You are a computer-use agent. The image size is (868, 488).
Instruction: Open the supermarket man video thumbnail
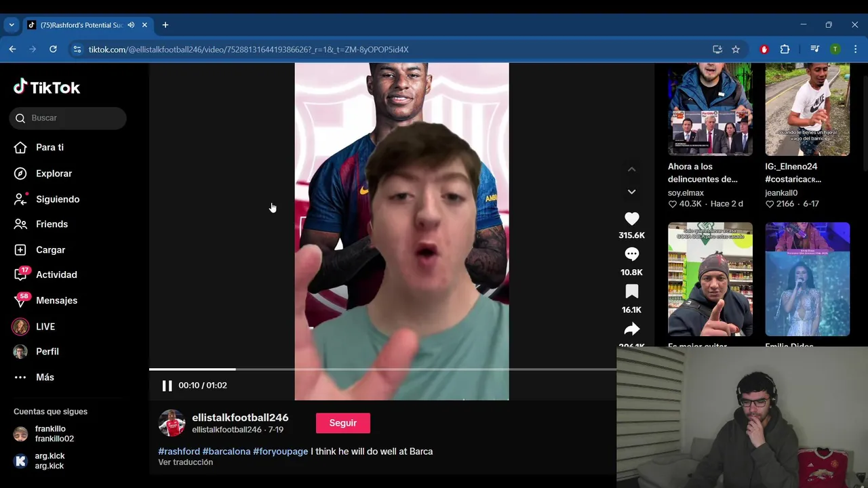click(x=710, y=279)
